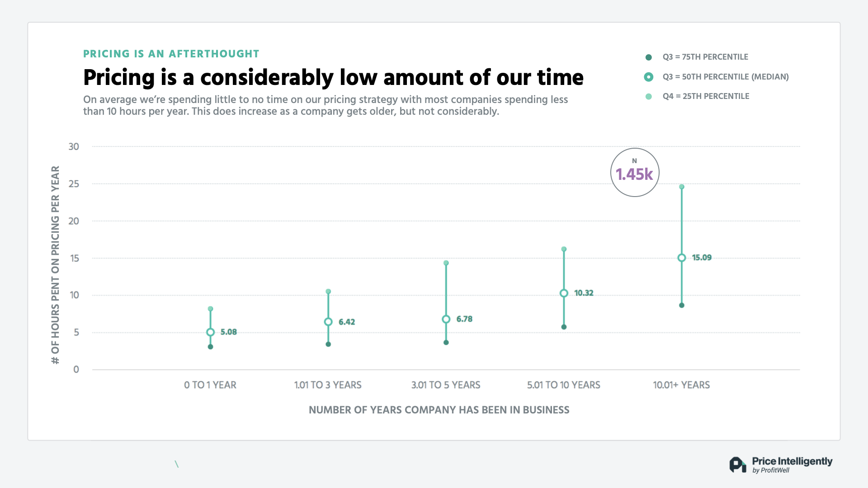Screen dimensions: 868x488
Task: Click the top point of 3.01 to 5 years range
Action: 446,263
